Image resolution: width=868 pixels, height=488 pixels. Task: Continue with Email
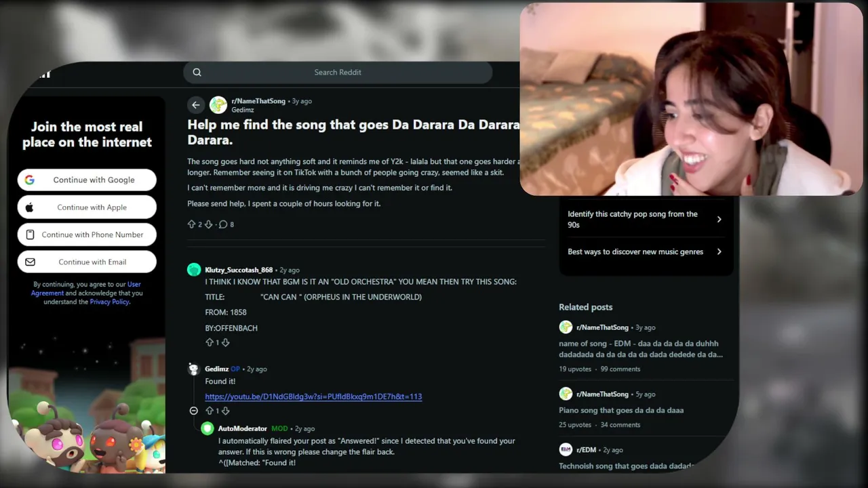(x=87, y=262)
